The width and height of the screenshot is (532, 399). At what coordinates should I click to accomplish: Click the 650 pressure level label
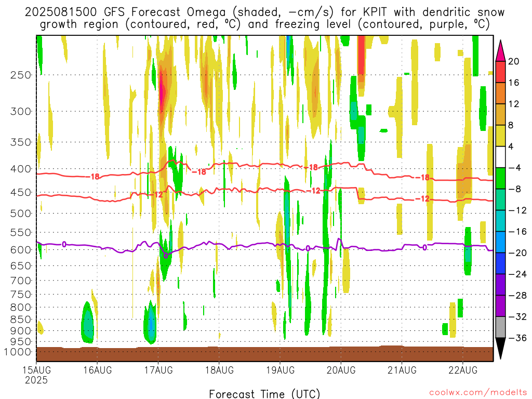21,265
